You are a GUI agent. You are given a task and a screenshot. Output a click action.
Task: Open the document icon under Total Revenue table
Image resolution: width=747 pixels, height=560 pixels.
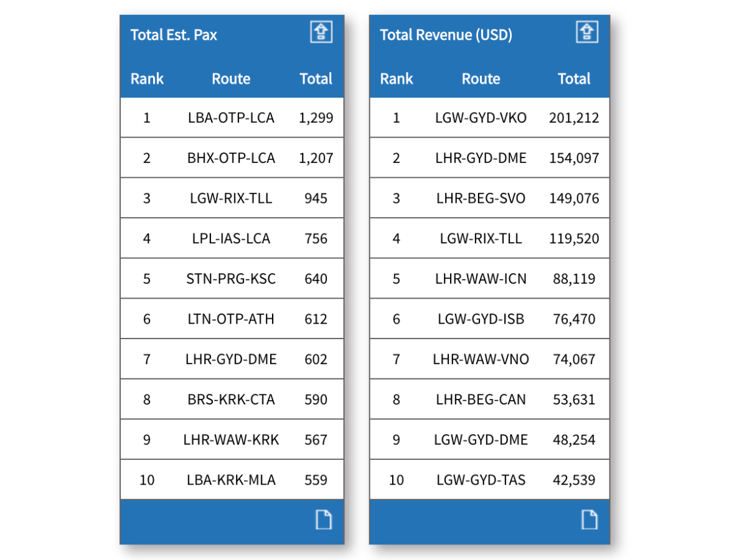[589, 520]
